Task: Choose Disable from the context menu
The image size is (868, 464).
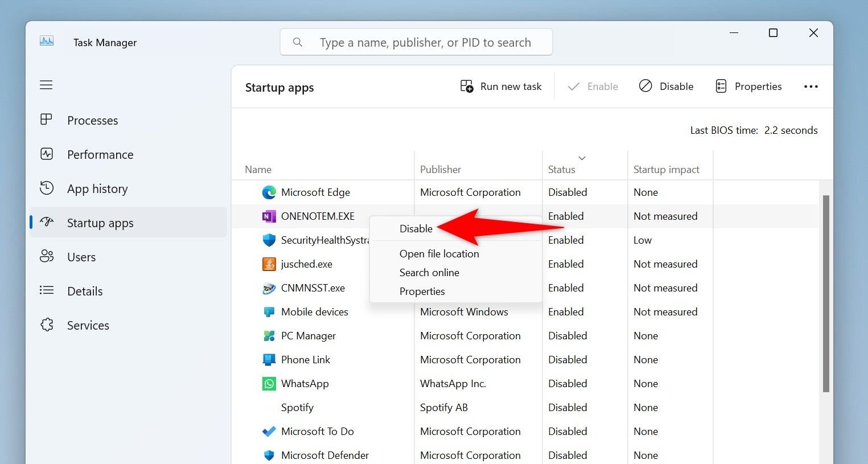Action: (x=416, y=229)
